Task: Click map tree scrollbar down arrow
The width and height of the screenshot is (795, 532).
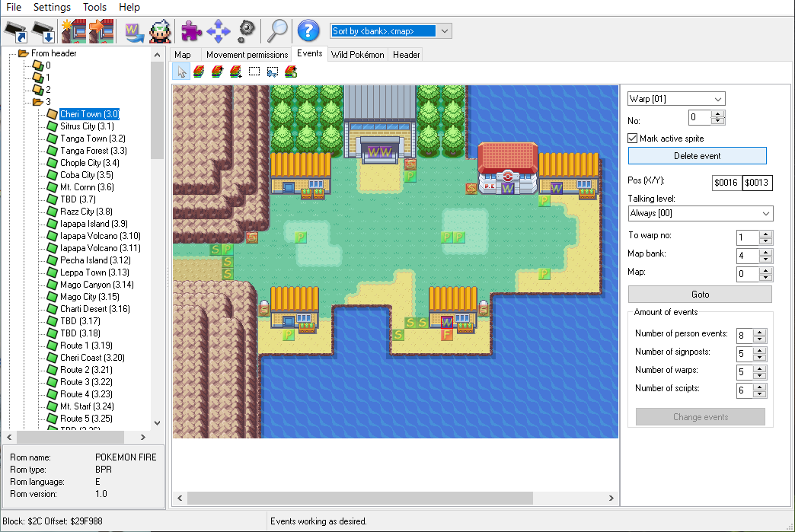Action: click(x=157, y=423)
